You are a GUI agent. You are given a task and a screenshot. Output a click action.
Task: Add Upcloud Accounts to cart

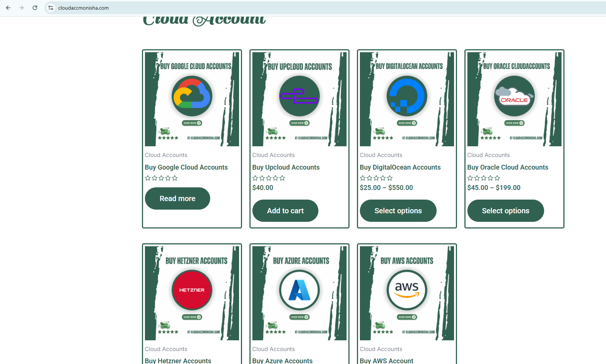[x=285, y=211]
